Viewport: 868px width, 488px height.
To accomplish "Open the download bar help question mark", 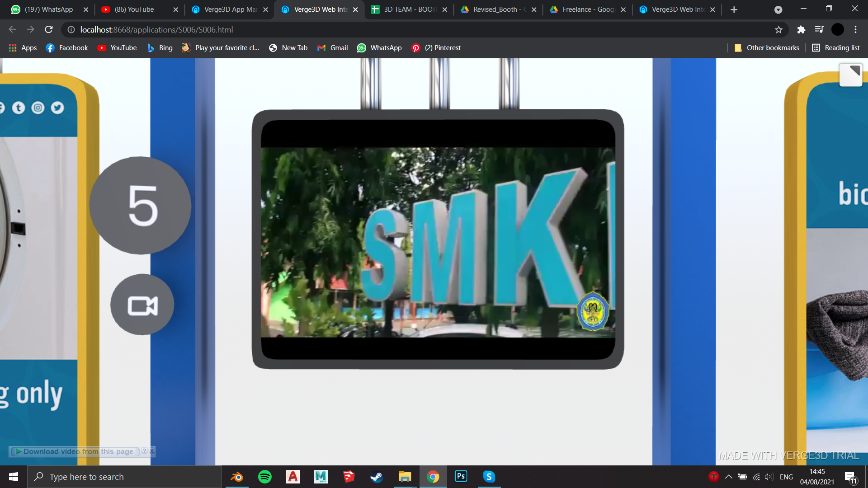I will (144, 451).
